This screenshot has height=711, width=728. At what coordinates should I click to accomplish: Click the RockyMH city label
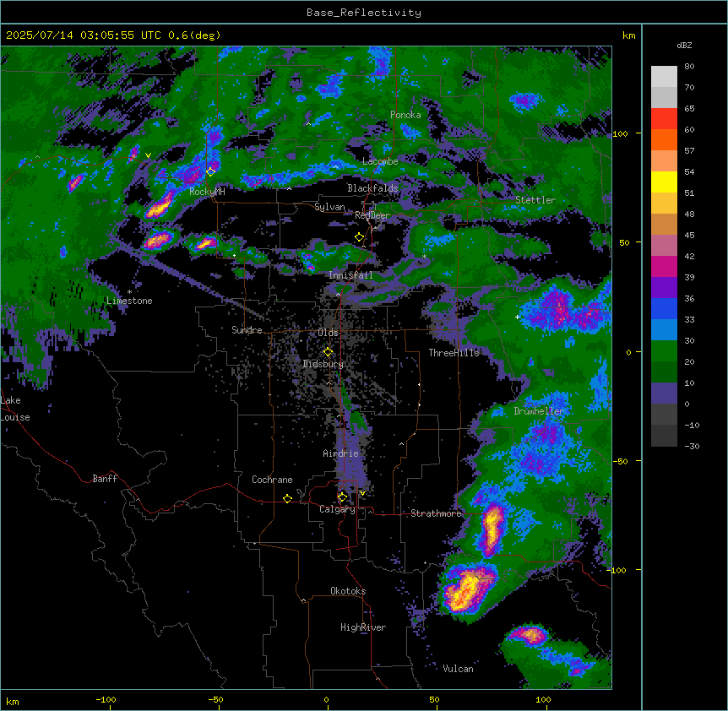pyautogui.click(x=207, y=191)
